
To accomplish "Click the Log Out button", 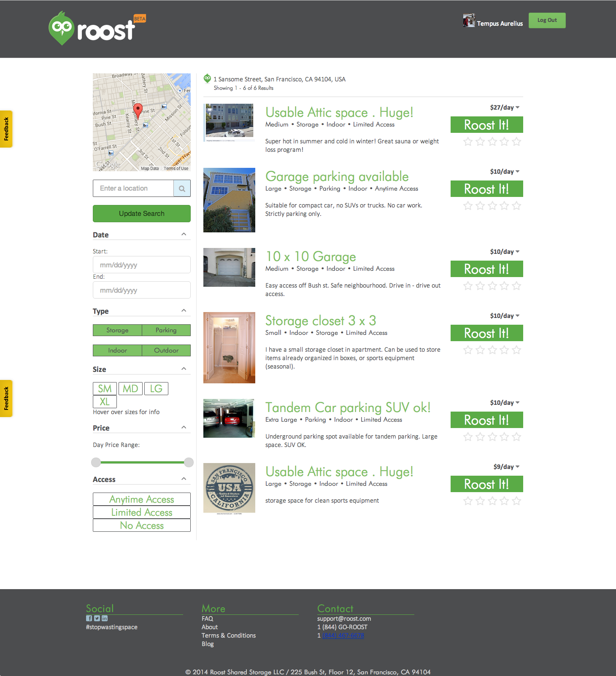I will (x=547, y=20).
